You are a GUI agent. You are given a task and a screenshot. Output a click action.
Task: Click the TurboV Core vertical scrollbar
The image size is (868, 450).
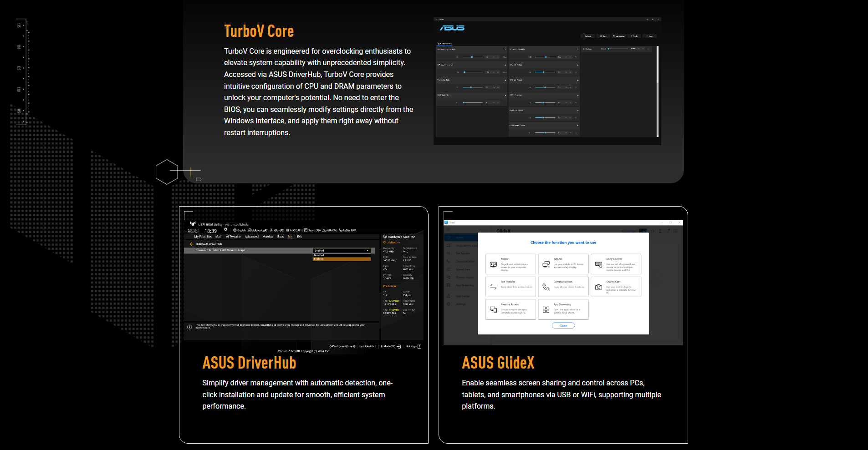[658, 91]
